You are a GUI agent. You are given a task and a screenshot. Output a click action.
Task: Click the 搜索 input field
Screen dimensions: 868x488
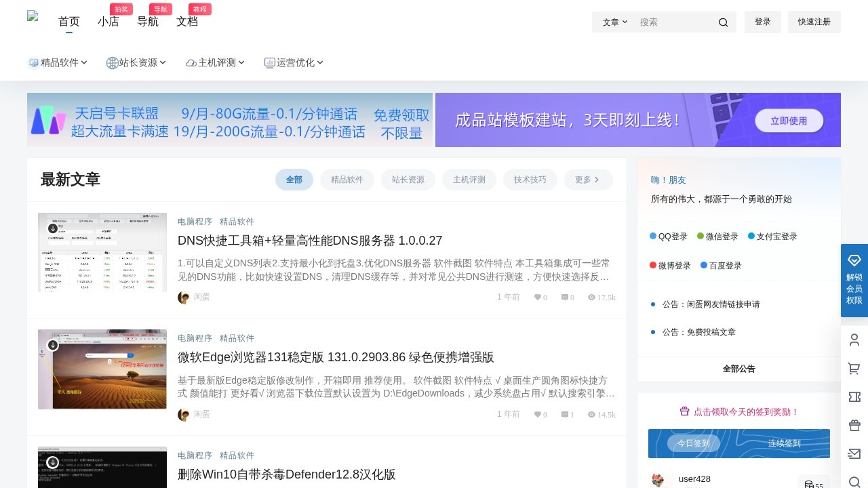click(x=675, y=22)
